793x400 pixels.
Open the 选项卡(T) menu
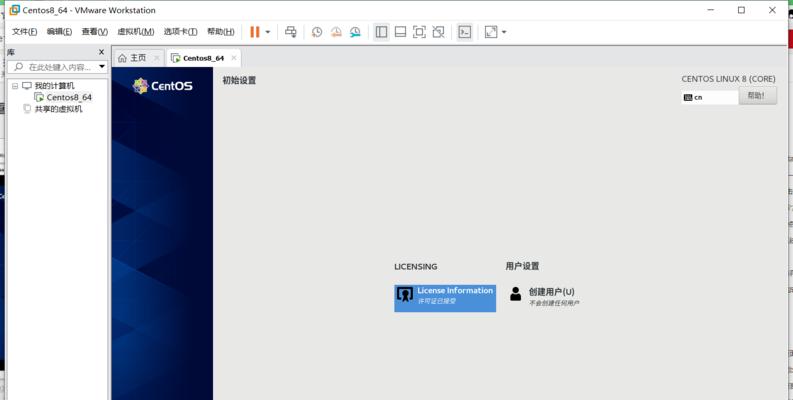pyautogui.click(x=180, y=32)
